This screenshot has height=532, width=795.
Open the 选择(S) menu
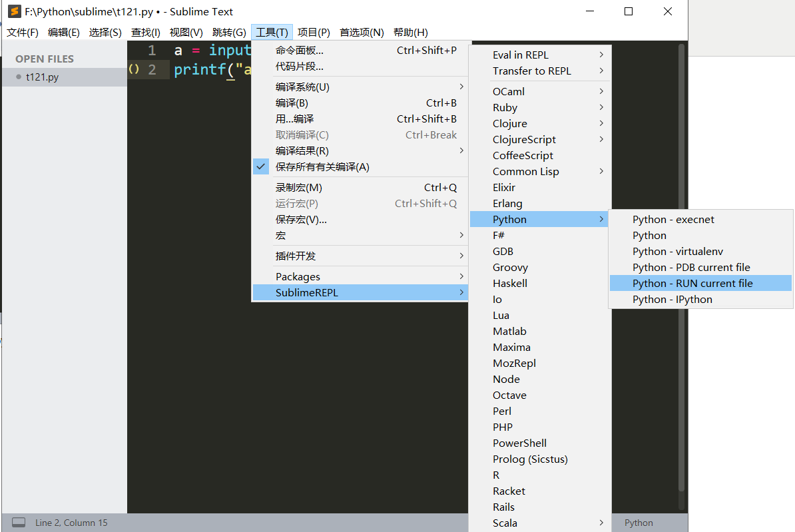[105, 33]
